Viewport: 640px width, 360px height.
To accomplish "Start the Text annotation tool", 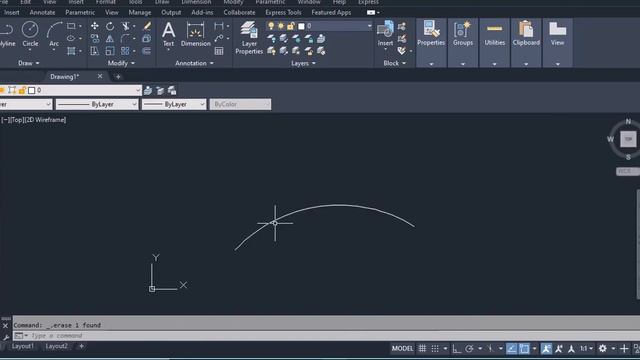I will tap(168, 34).
